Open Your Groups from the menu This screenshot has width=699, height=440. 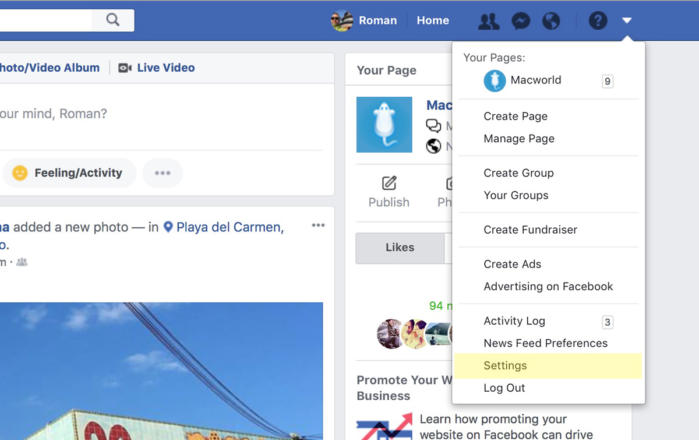[516, 195]
